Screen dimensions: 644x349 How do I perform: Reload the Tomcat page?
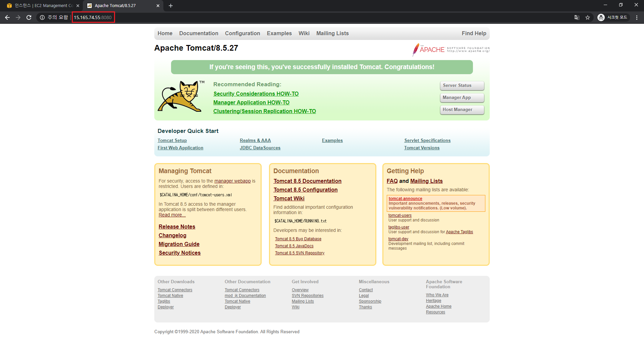click(x=29, y=17)
